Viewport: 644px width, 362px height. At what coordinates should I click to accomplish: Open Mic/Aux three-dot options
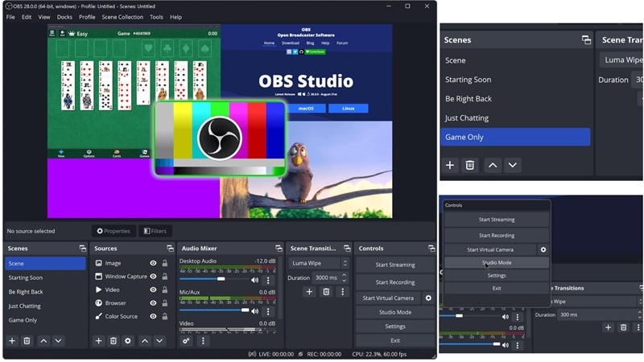pyautogui.click(x=268, y=311)
